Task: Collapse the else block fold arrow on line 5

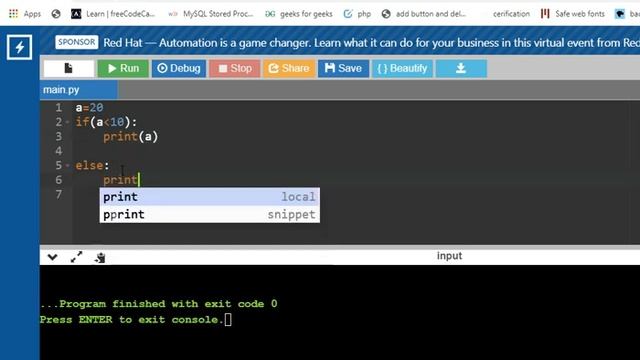Action: 68,165
